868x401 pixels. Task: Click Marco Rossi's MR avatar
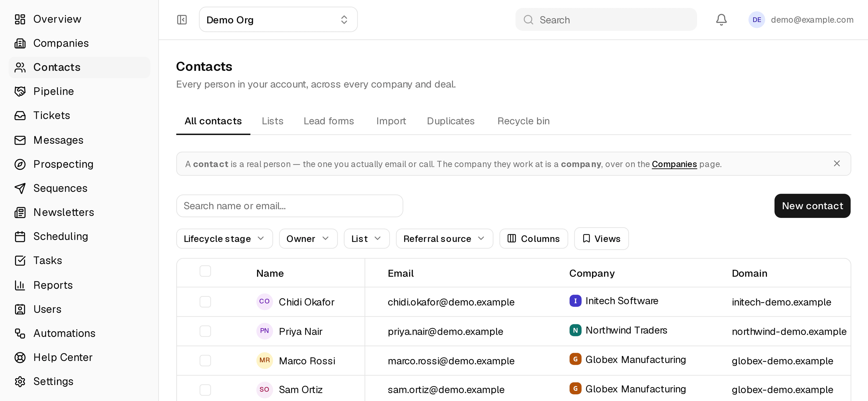point(264,360)
